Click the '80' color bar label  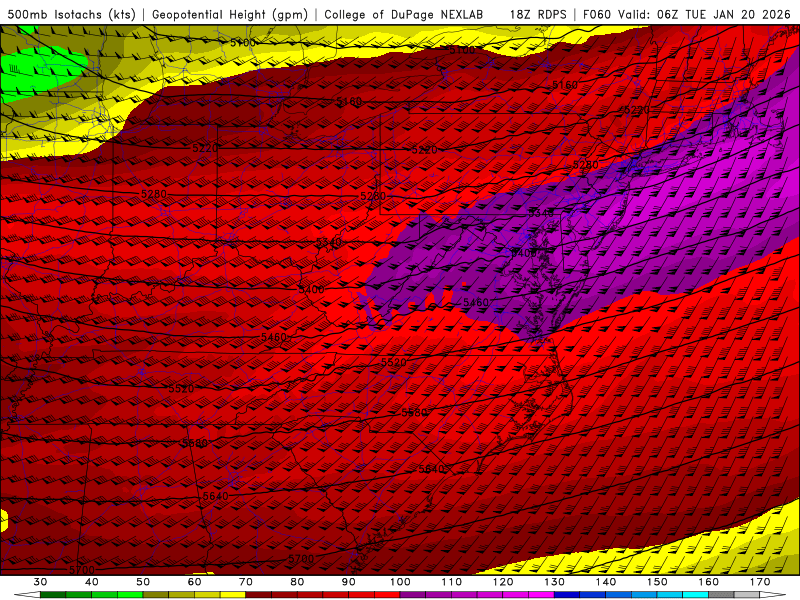click(x=297, y=582)
